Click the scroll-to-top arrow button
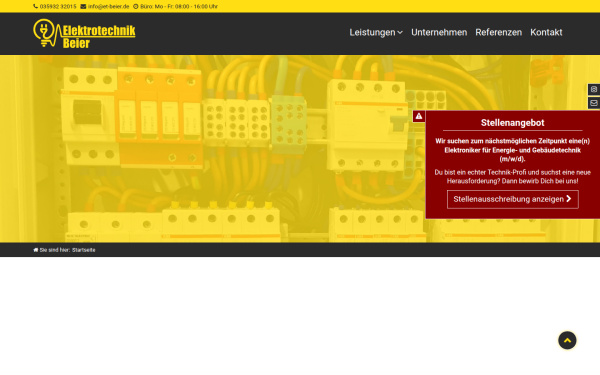Viewport: 600px width, 375px height. click(x=567, y=340)
